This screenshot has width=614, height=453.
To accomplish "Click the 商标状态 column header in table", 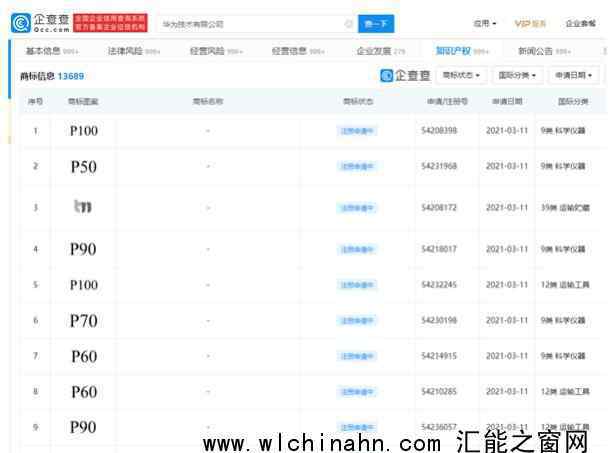I will click(x=358, y=101).
